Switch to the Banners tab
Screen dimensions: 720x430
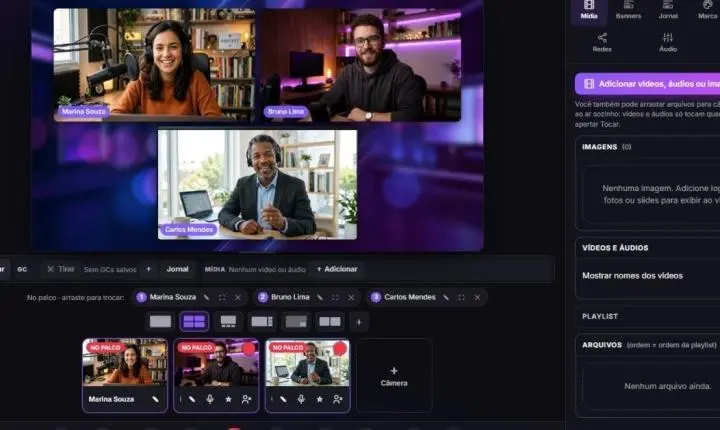(x=628, y=11)
